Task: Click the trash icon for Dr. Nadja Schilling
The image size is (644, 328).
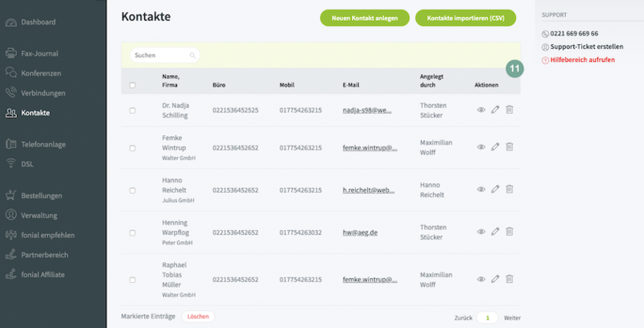Action: [509, 110]
